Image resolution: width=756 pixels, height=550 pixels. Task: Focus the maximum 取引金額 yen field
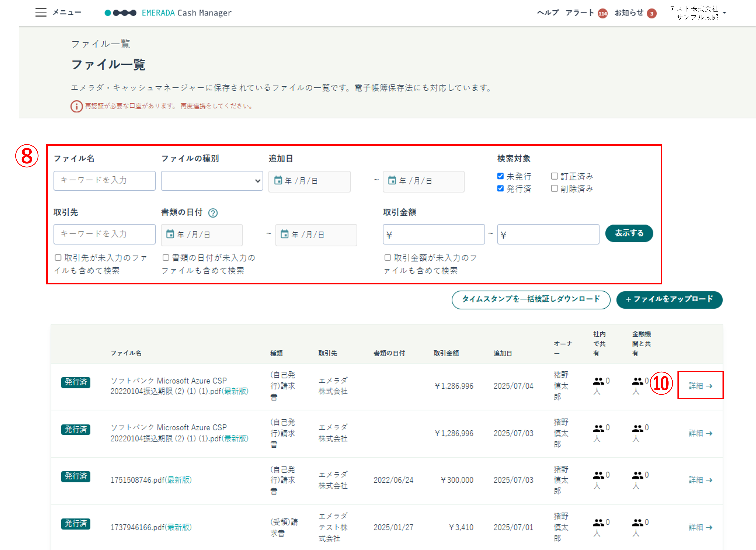[x=548, y=234]
